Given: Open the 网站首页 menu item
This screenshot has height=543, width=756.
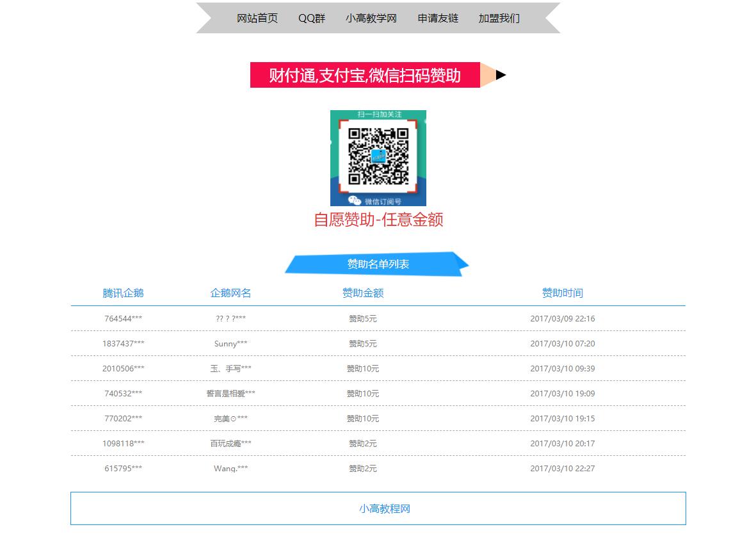Looking at the screenshot, I should tap(257, 19).
